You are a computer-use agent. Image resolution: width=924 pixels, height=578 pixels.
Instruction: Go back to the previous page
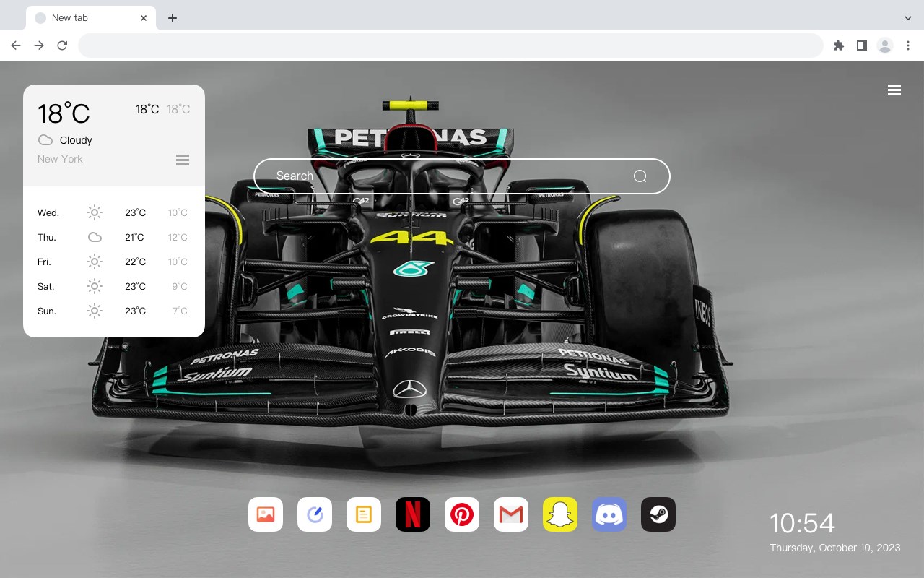[x=16, y=46]
